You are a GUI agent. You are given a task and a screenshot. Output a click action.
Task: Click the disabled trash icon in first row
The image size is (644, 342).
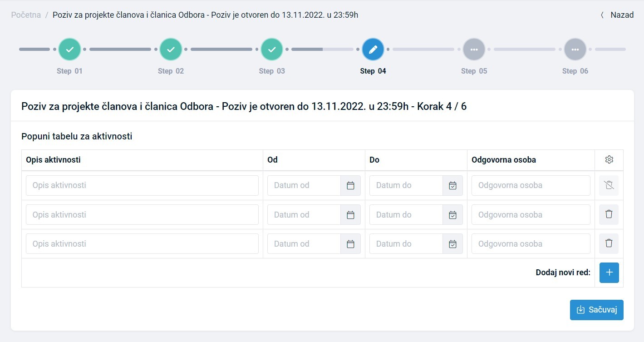pos(609,185)
